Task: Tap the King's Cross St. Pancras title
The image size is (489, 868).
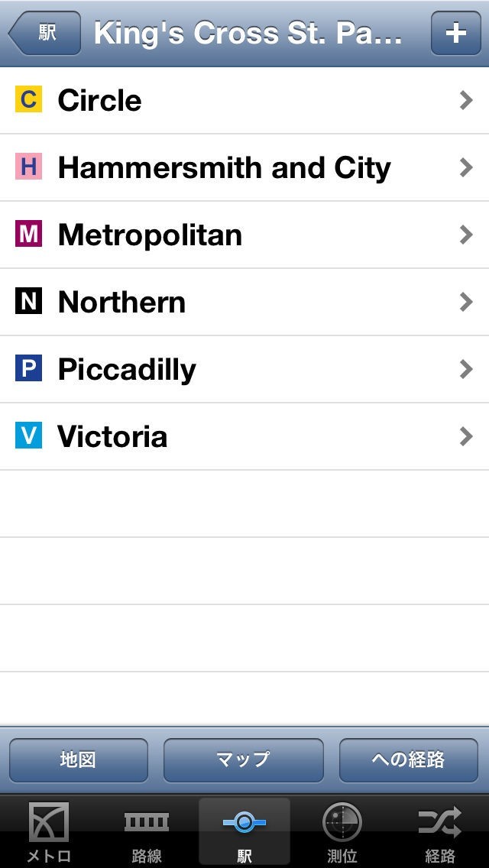Action: tap(248, 34)
